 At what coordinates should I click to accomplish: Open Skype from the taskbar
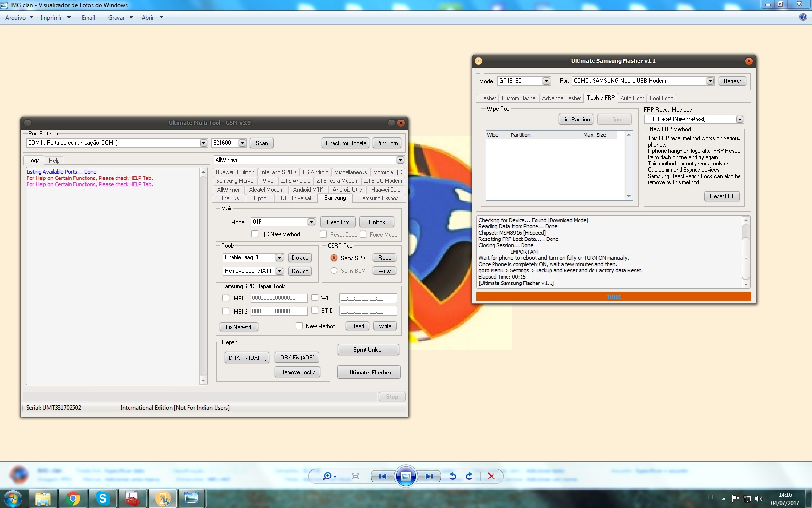pyautogui.click(x=103, y=498)
